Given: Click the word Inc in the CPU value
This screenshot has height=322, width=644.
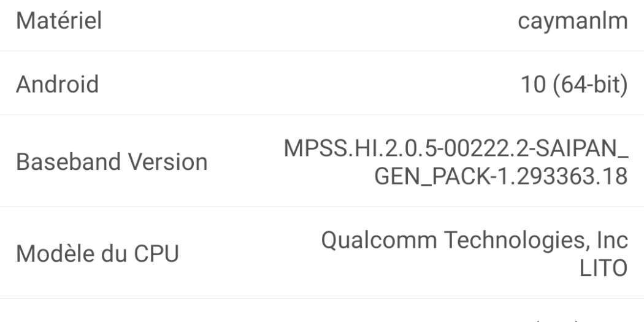Looking at the screenshot, I should click(612, 239).
